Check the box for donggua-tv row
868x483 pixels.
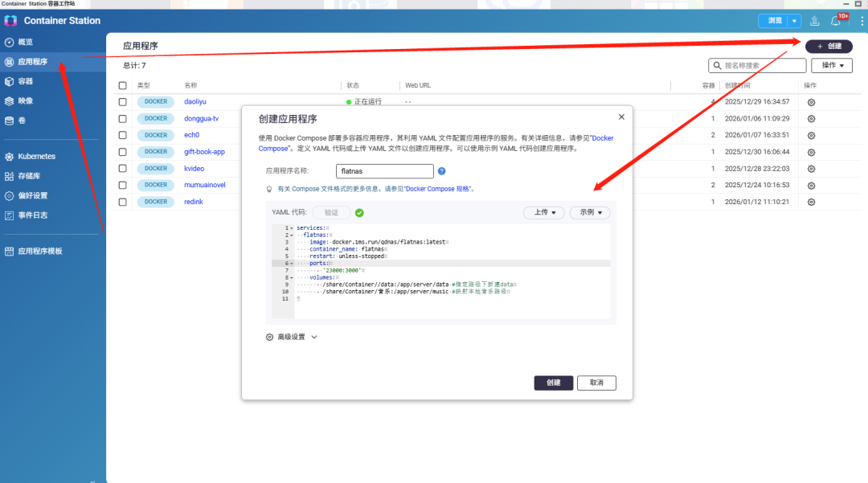pos(122,119)
